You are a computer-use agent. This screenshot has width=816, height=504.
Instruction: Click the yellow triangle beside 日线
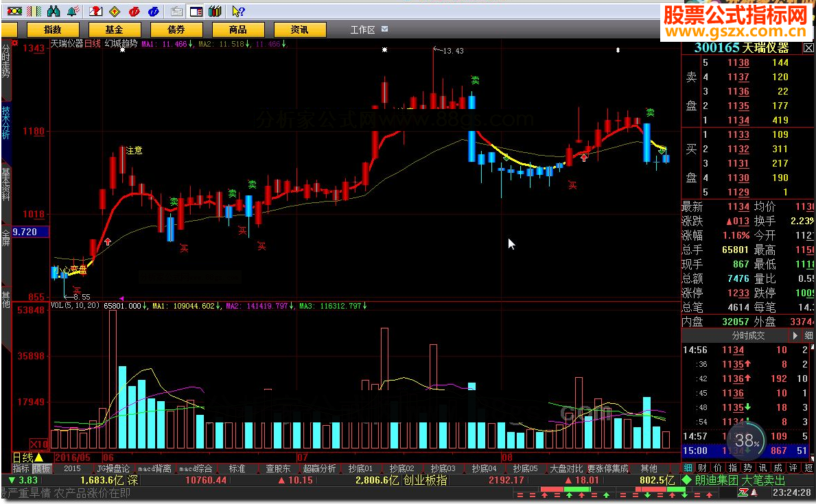[38, 457]
